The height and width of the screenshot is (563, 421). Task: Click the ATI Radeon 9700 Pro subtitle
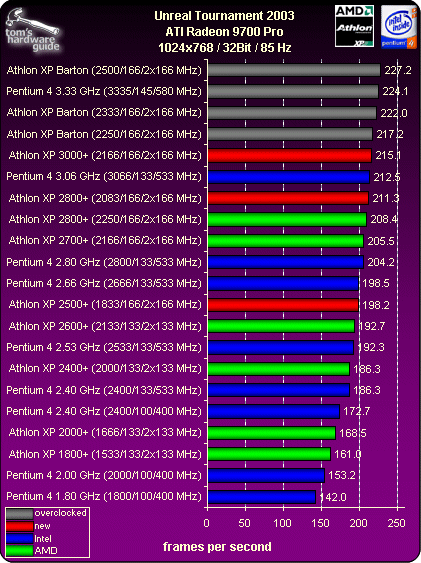pos(224,32)
